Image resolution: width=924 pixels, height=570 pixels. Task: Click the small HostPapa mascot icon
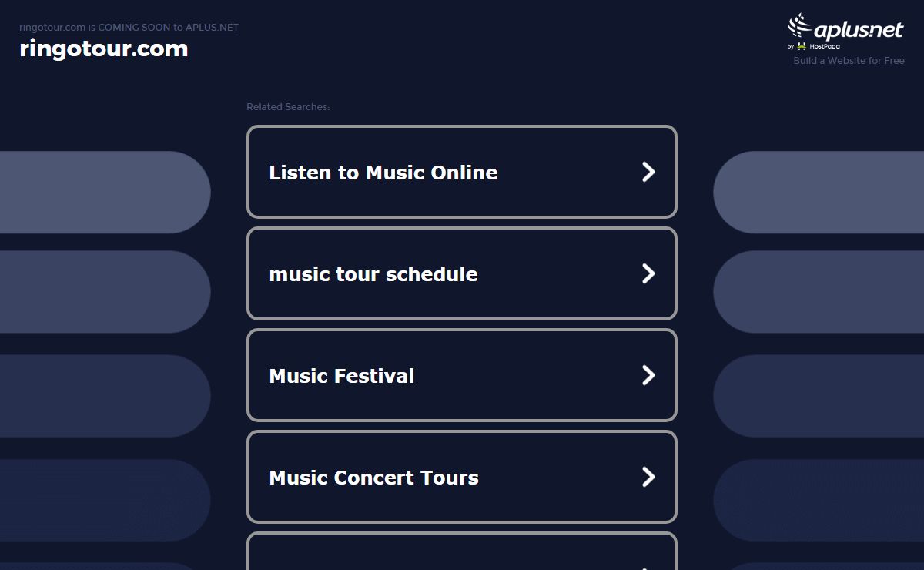click(x=802, y=46)
